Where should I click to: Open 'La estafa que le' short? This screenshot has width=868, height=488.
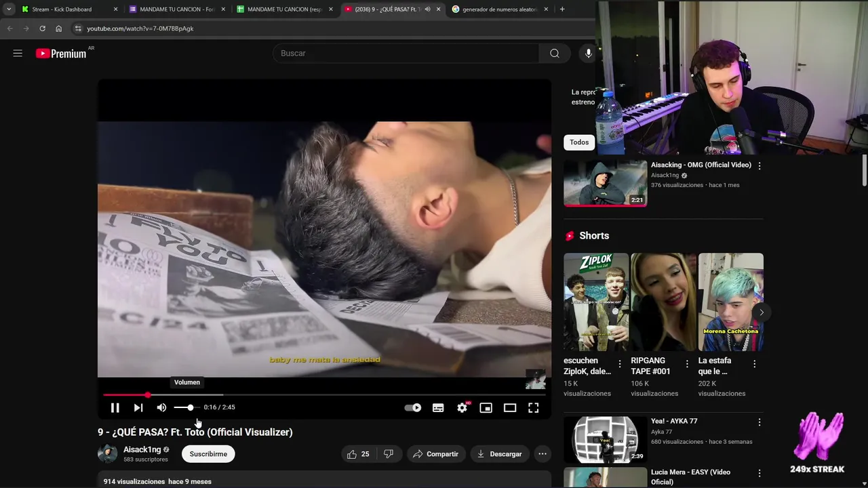click(x=731, y=302)
